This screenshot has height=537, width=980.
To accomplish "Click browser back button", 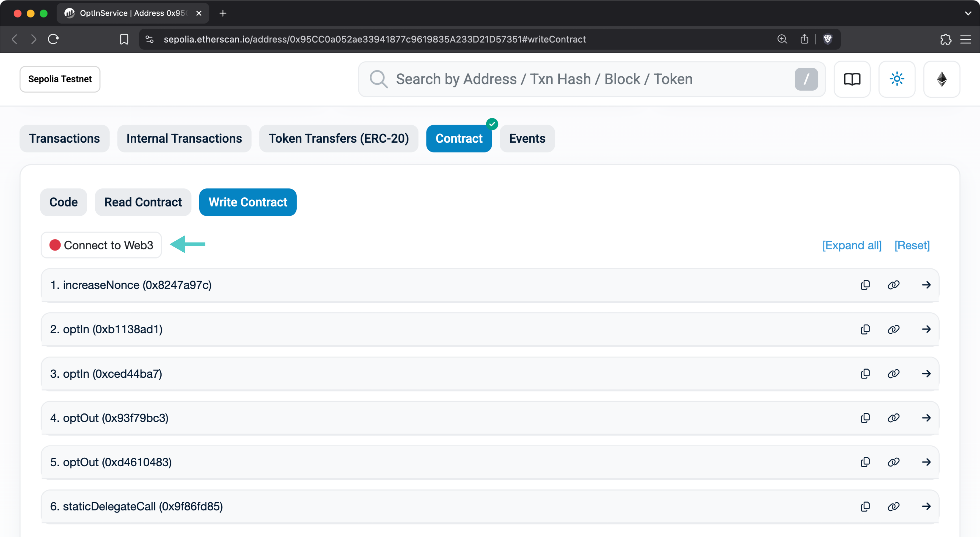I will click(x=15, y=39).
